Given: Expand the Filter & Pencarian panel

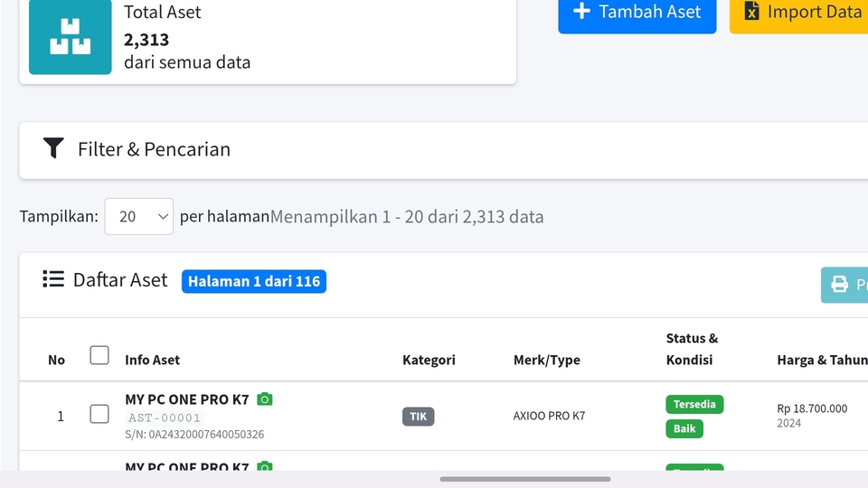Looking at the screenshot, I should point(154,149).
